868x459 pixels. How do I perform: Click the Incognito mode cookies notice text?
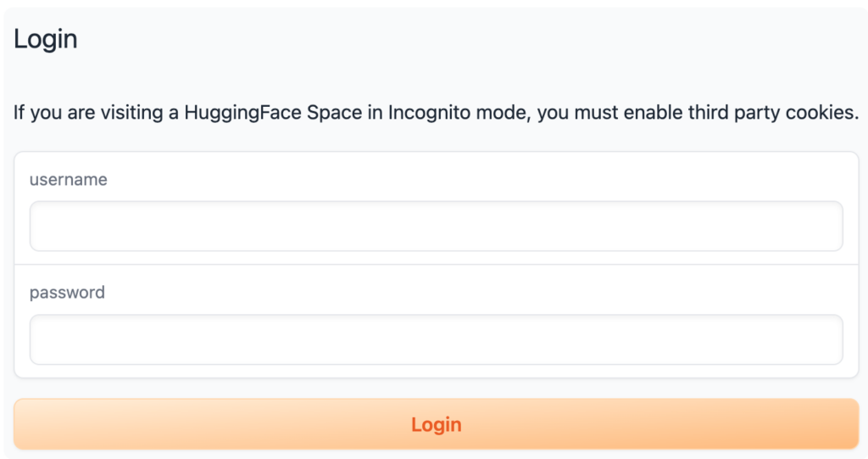pos(437,113)
